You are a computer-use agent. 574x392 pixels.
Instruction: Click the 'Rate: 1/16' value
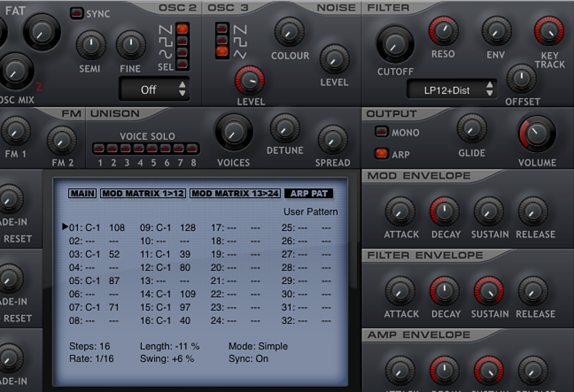point(92,359)
